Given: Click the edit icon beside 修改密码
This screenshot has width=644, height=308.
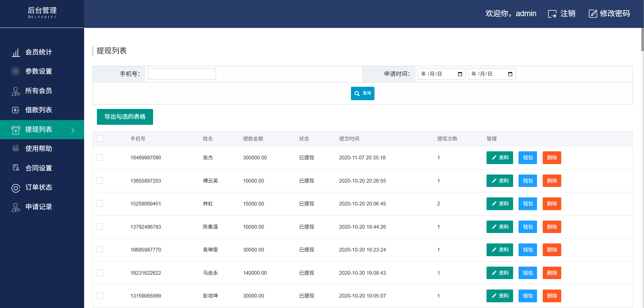Looking at the screenshot, I should pyautogui.click(x=593, y=14).
